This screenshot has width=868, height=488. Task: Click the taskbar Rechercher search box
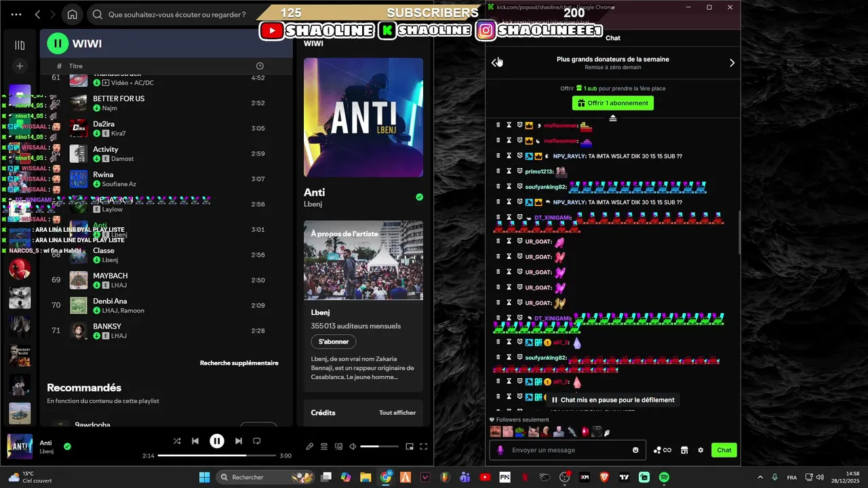point(264,477)
